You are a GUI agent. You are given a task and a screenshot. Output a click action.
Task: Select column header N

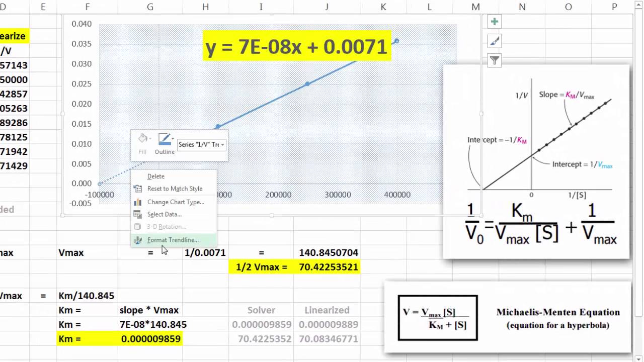pos(522,7)
